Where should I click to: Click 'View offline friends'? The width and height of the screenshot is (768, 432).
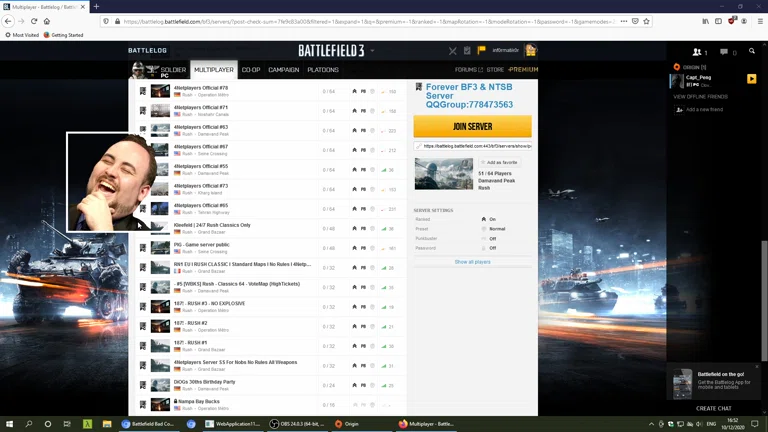700,96
